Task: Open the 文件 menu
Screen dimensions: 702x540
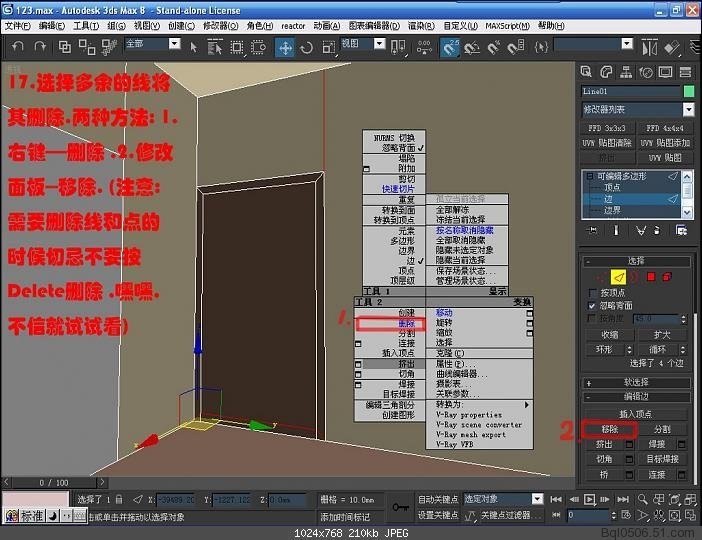Action: point(18,26)
